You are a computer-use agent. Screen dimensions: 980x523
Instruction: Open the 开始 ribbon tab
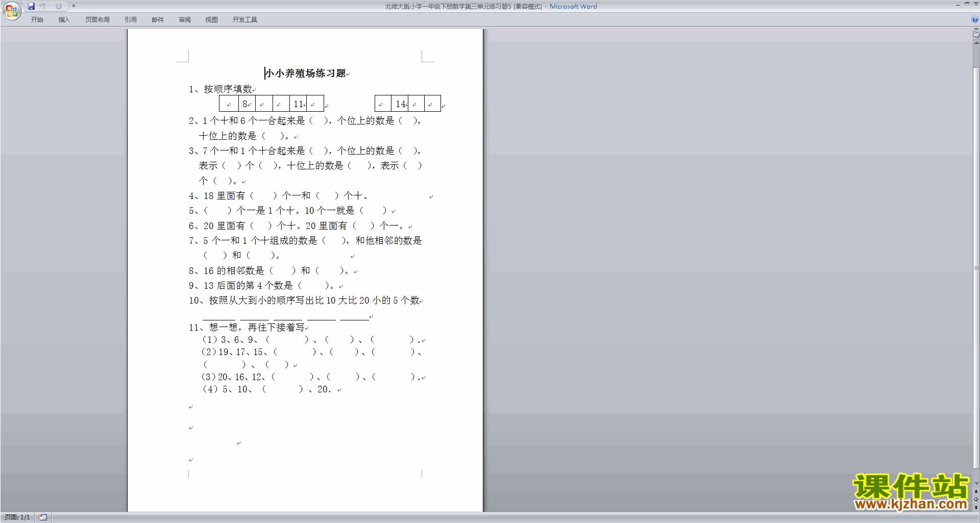click(x=37, y=20)
